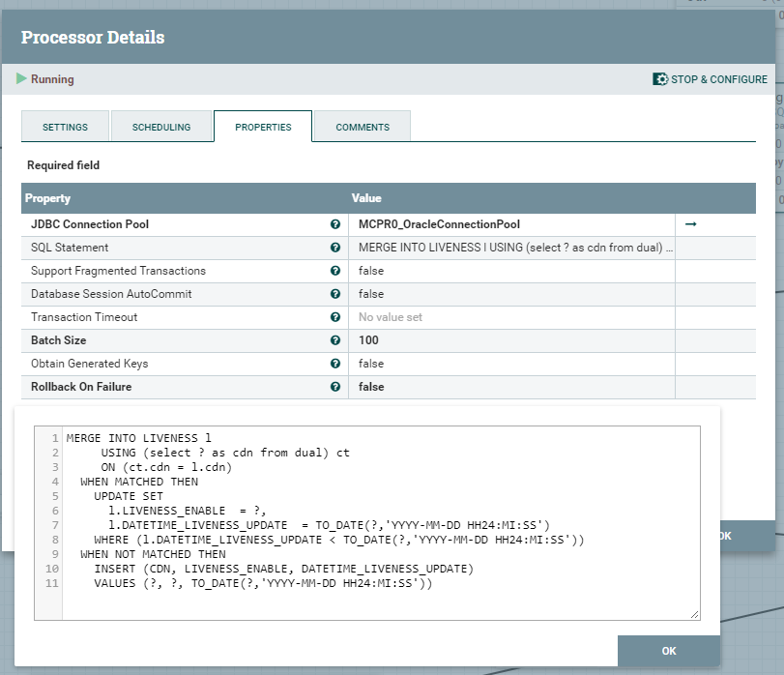Click help icon for SQL Statement property
The width and height of the screenshot is (784, 675).
click(335, 248)
